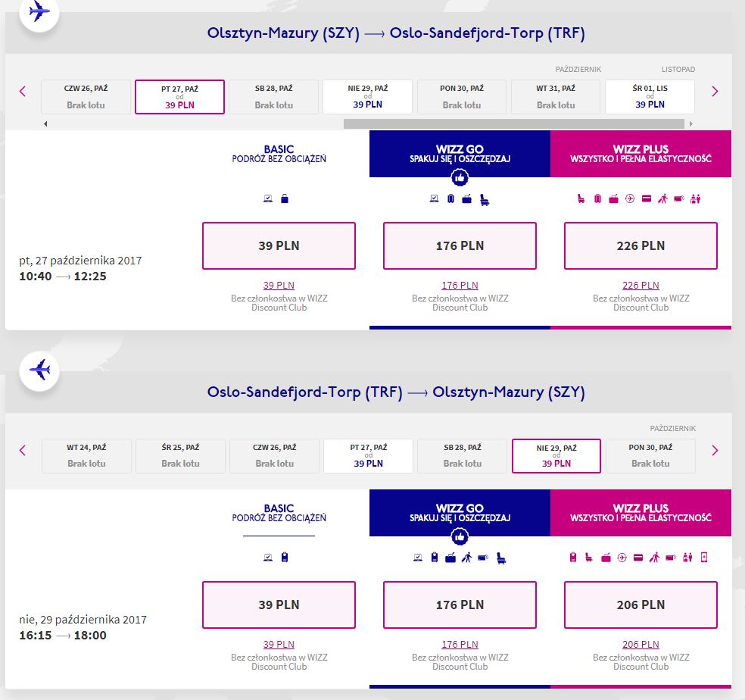Screen dimensions: 745x700
Task: Click the airport check-in plane icon under outbound WIZZ PLUS
Action: click(630, 198)
